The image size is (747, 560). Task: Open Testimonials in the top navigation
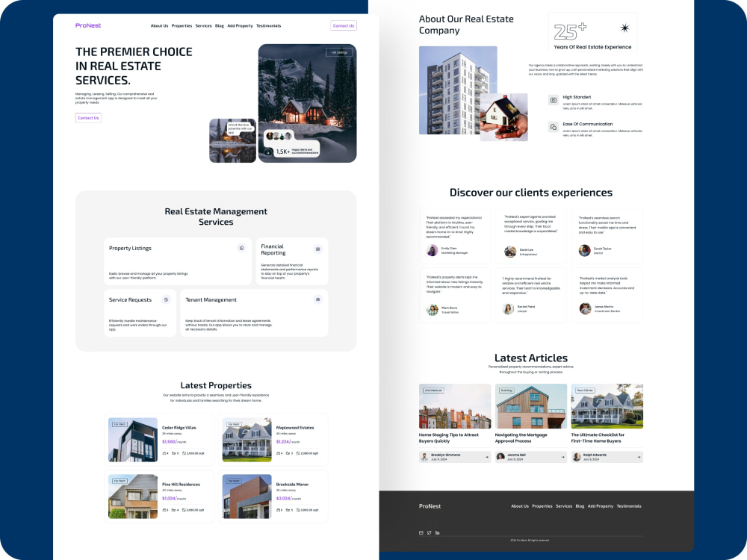coord(268,25)
